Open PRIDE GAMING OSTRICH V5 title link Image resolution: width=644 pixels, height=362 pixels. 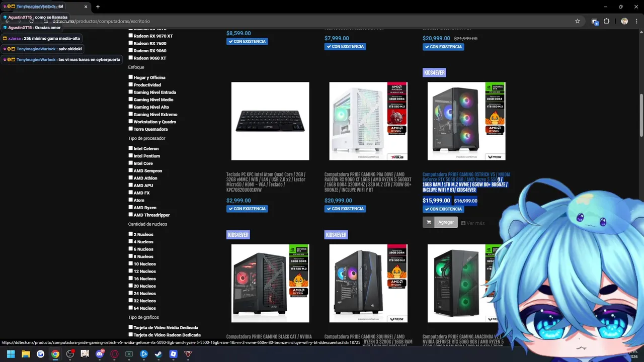466,182
